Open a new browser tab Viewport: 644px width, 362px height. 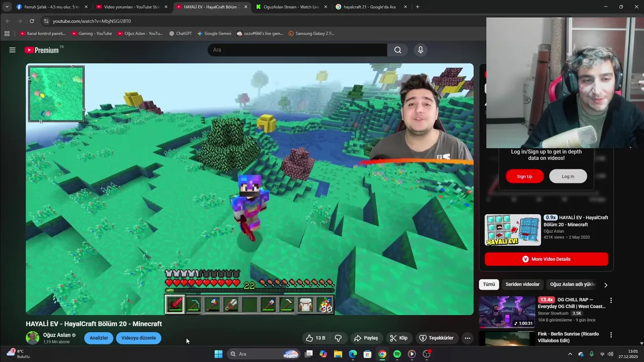418,7
